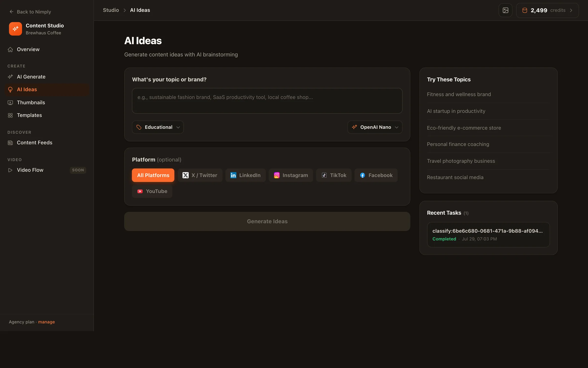The height and width of the screenshot is (368, 588).
Task: Choose Facebook platform label
Action: click(380, 175)
